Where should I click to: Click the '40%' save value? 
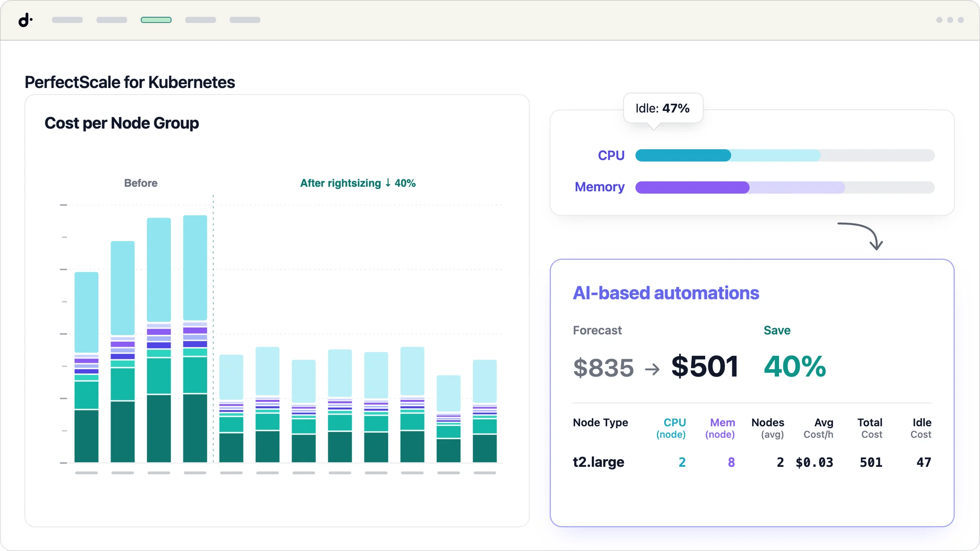pyautogui.click(x=795, y=367)
